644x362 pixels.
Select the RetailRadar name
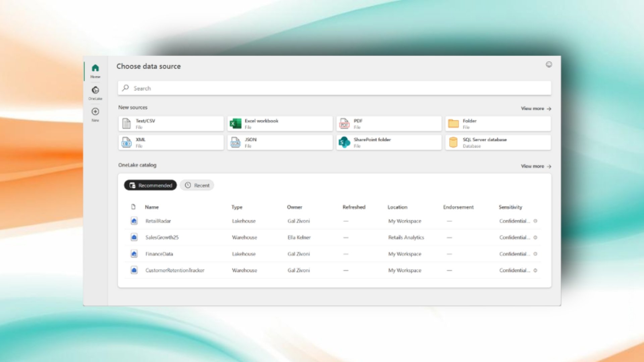pyautogui.click(x=158, y=221)
